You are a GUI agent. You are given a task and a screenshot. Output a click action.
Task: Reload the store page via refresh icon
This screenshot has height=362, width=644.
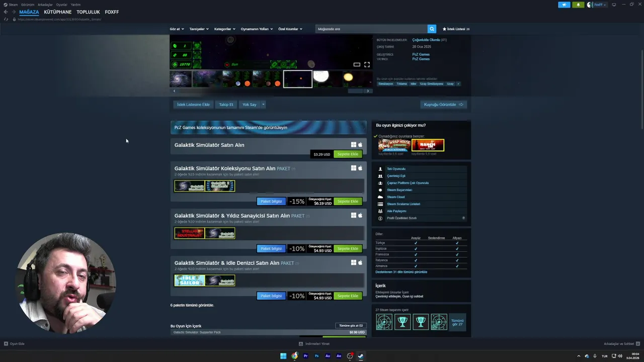[x=6, y=19]
